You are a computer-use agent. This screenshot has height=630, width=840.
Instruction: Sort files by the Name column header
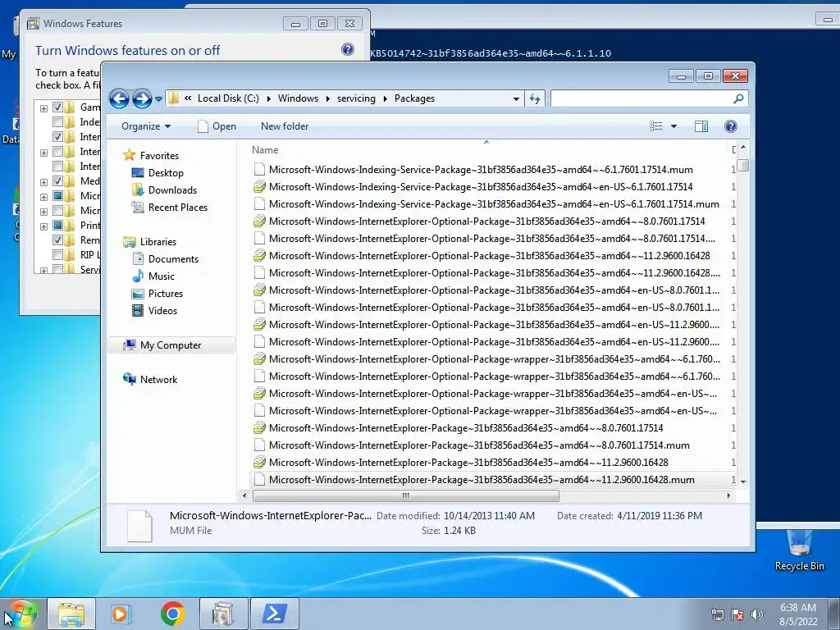tap(265, 150)
